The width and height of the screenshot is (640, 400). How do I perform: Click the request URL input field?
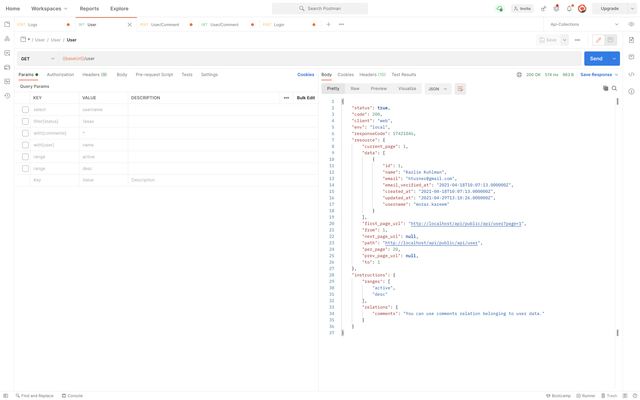coord(320,59)
